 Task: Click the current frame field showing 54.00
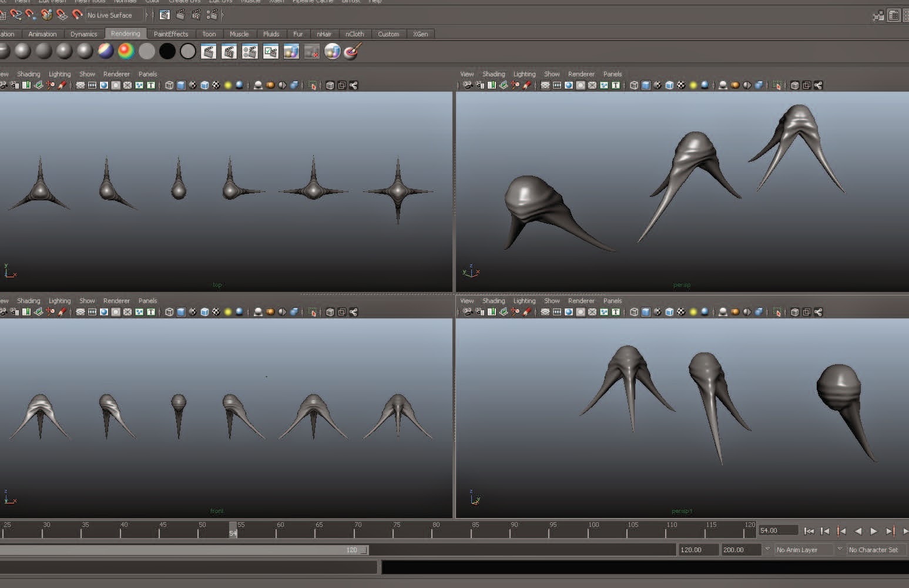pos(778,530)
